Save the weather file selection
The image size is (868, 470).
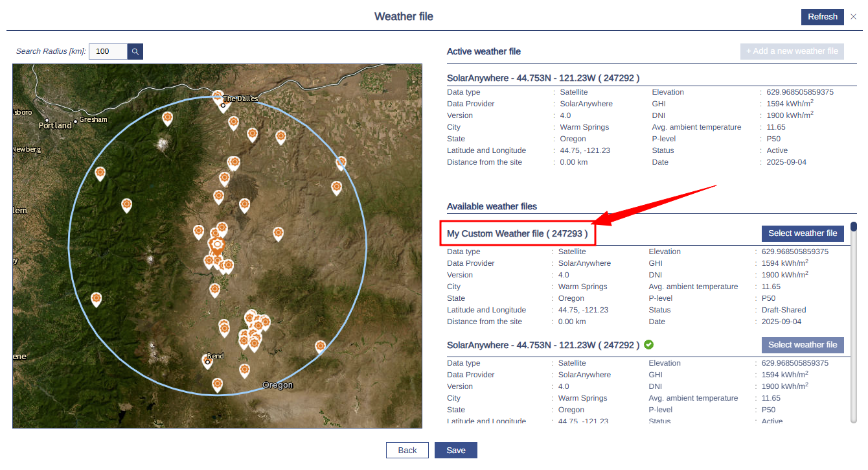tap(456, 451)
